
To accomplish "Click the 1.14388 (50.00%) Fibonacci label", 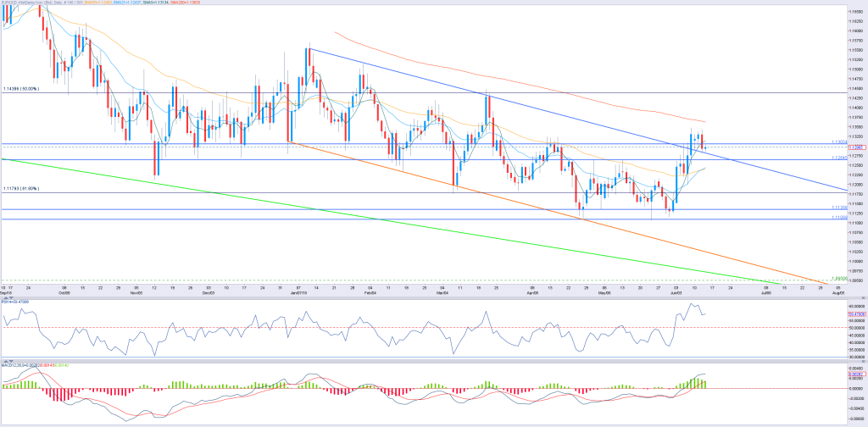I will [20, 89].
